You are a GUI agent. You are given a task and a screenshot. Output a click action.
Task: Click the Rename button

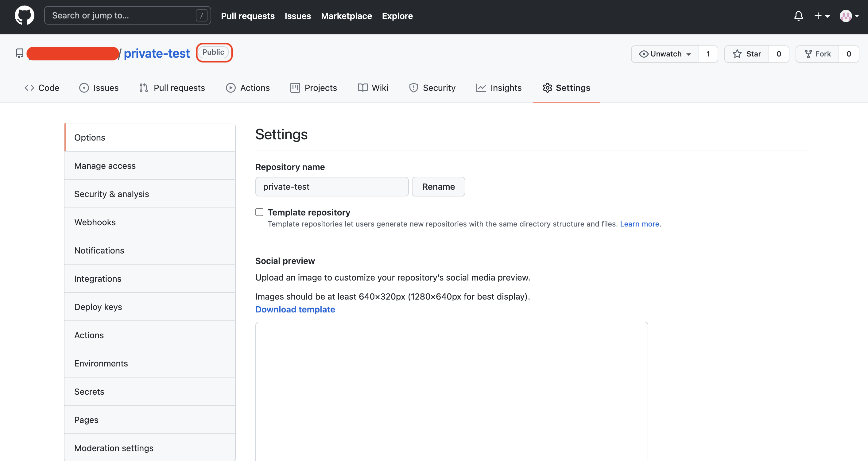[x=438, y=186]
